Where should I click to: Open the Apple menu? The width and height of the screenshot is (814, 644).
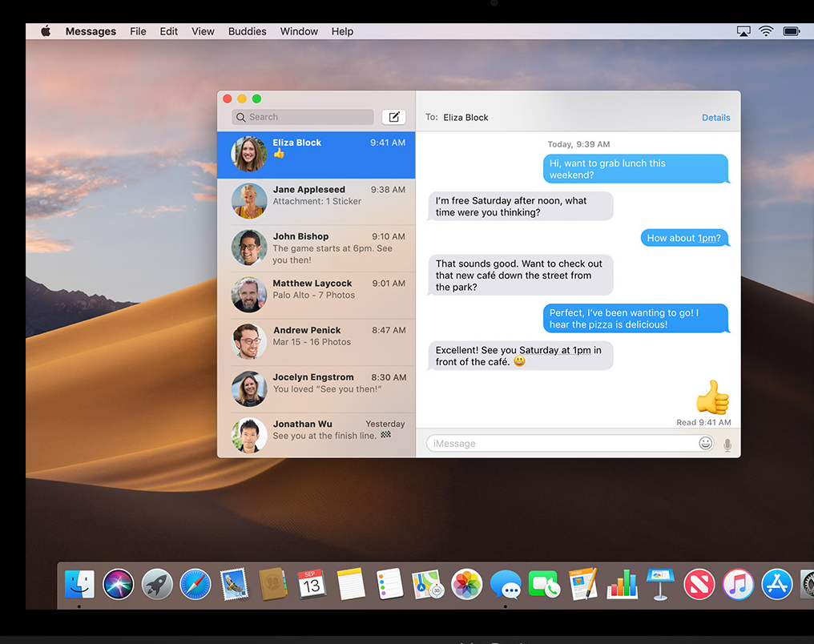(x=46, y=31)
